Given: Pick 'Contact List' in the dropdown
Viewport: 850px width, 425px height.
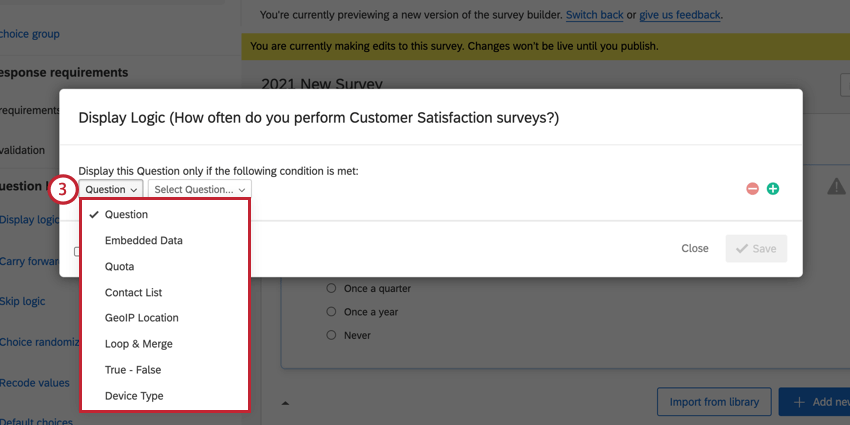Looking at the screenshot, I should (x=133, y=293).
